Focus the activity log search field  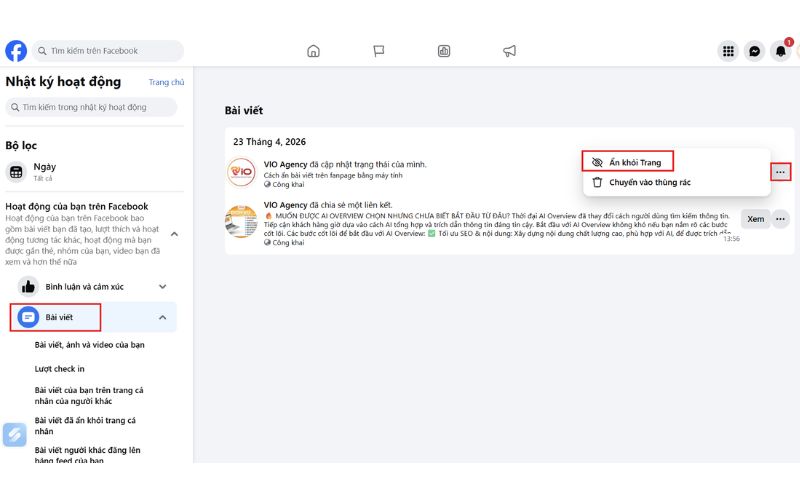pyautogui.click(x=91, y=107)
